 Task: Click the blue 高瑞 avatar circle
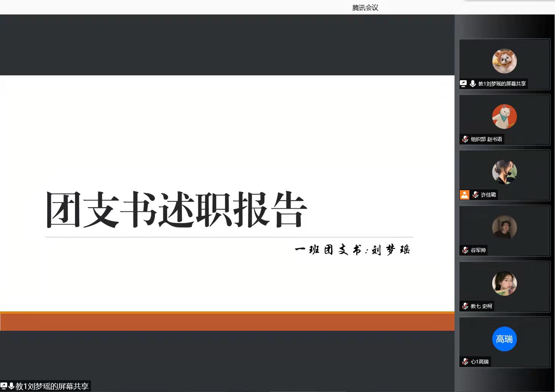(x=504, y=339)
